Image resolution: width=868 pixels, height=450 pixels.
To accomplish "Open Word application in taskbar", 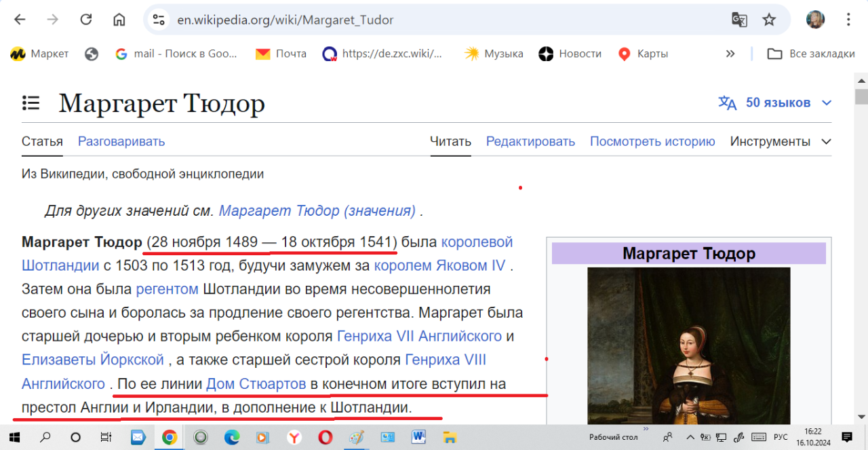I will [x=418, y=437].
